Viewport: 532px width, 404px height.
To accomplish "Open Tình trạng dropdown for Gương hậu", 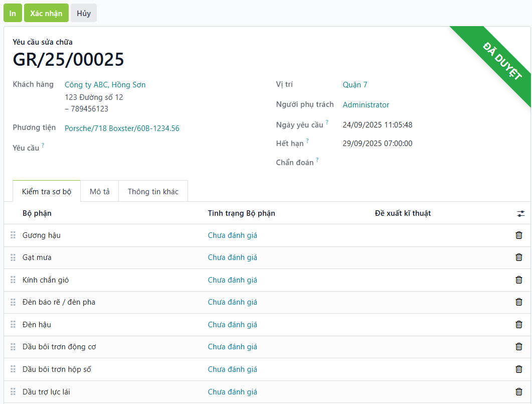I will coord(233,235).
